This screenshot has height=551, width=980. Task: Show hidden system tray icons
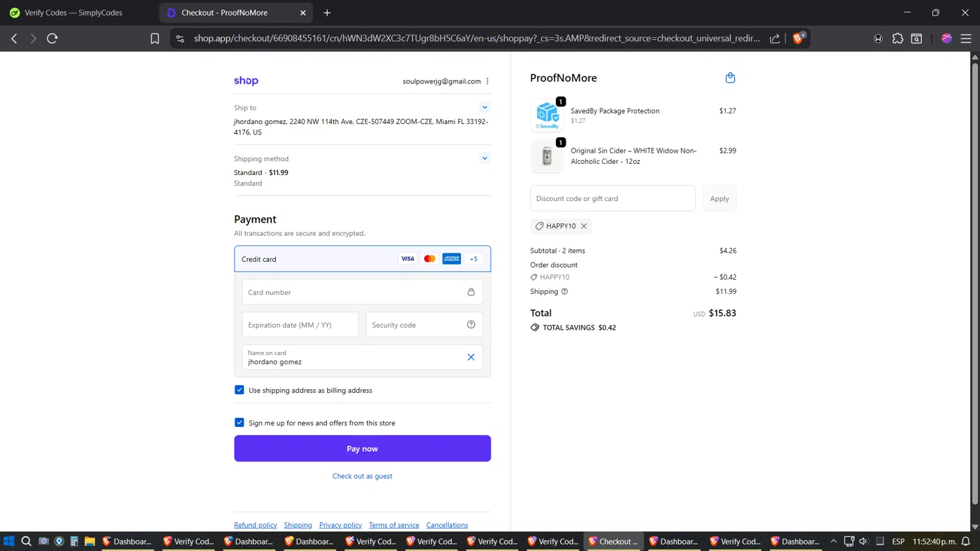834,541
